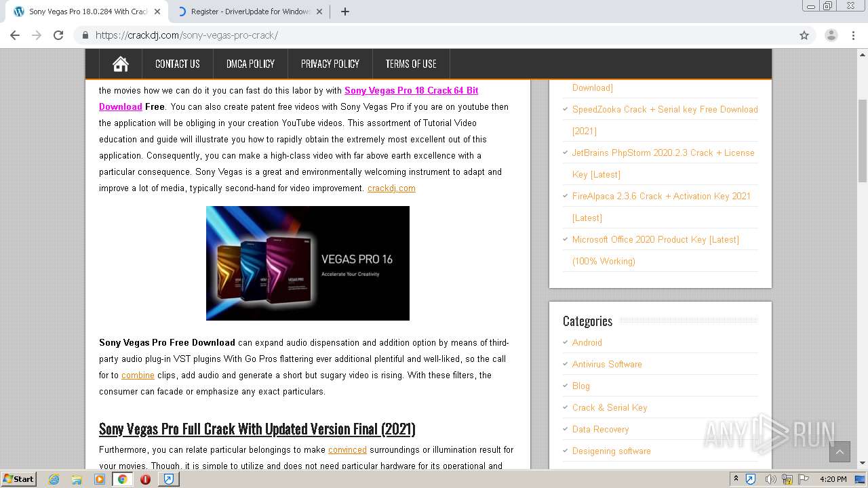Open the TERMS OF USE menu item
This screenshot has height=488, width=868.
pyautogui.click(x=411, y=64)
